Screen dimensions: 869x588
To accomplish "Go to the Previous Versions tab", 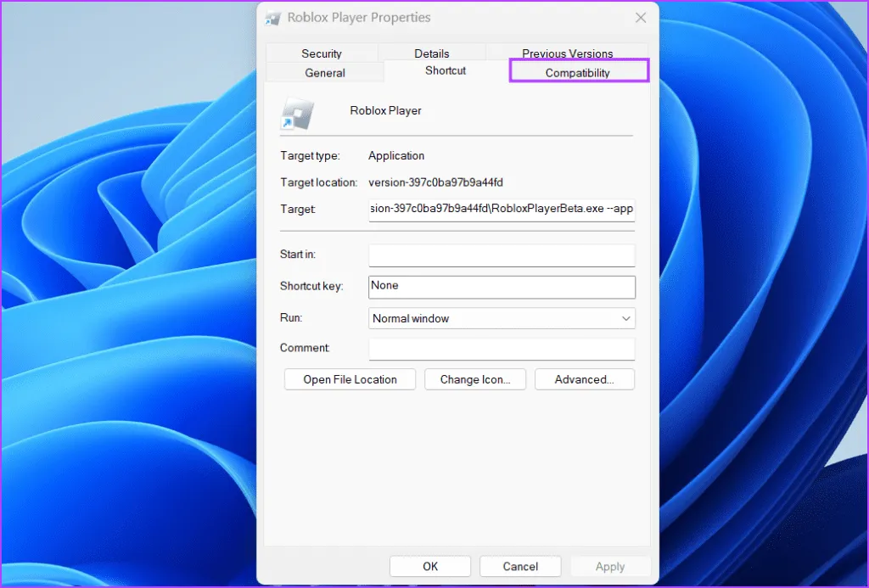I will point(567,53).
